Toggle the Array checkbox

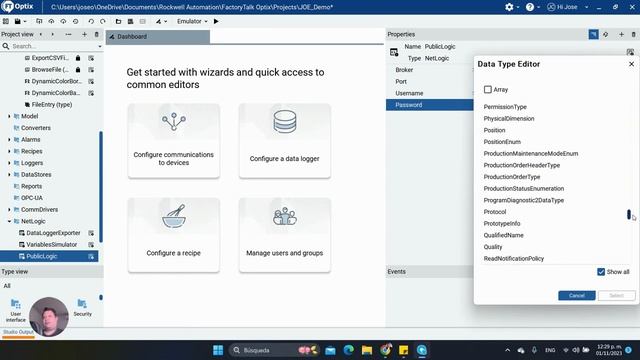pyautogui.click(x=488, y=89)
